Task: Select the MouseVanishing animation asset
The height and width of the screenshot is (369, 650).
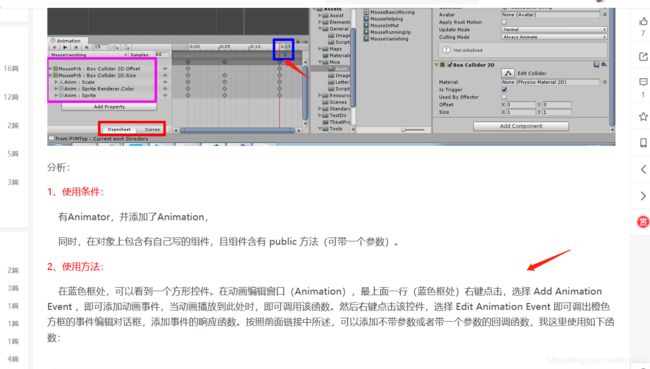Action: tap(386, 39)
